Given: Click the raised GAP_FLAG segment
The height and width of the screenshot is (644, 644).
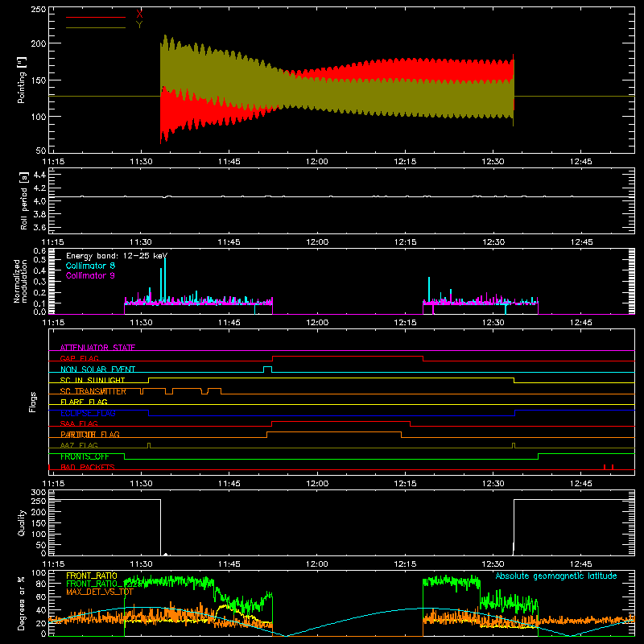Looking at the screenshot, I should click(348, 357).
